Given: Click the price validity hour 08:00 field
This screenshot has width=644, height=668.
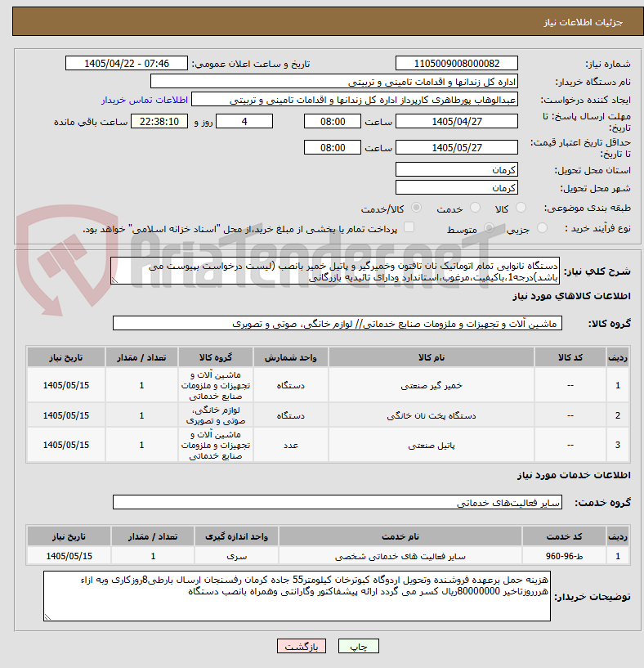Looking at the screenshot, I should click(333, 147).
